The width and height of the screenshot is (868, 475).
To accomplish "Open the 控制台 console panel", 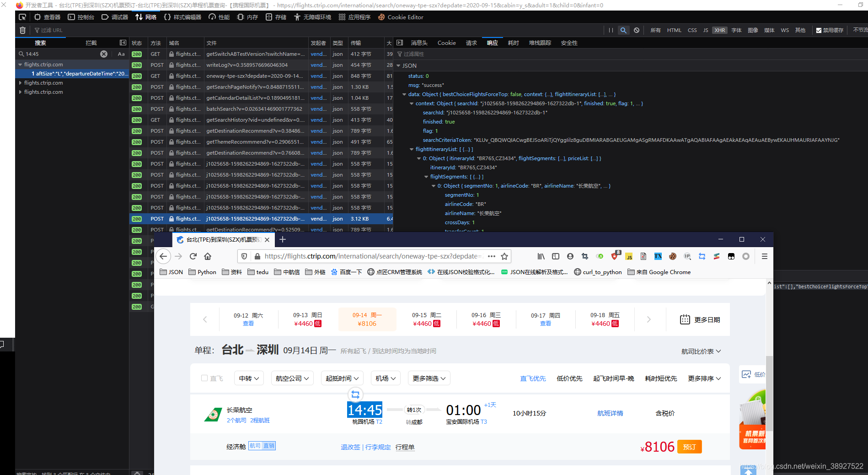I will tap(81, 17).
